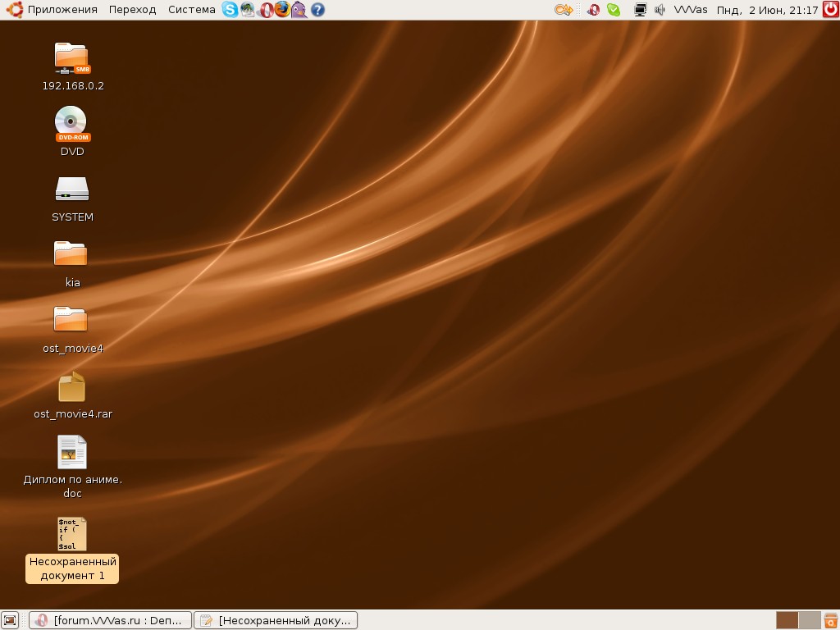Launch Firefox from the panel
The image size is (840, 630).
pyautogui.click(x=283, y=10)
